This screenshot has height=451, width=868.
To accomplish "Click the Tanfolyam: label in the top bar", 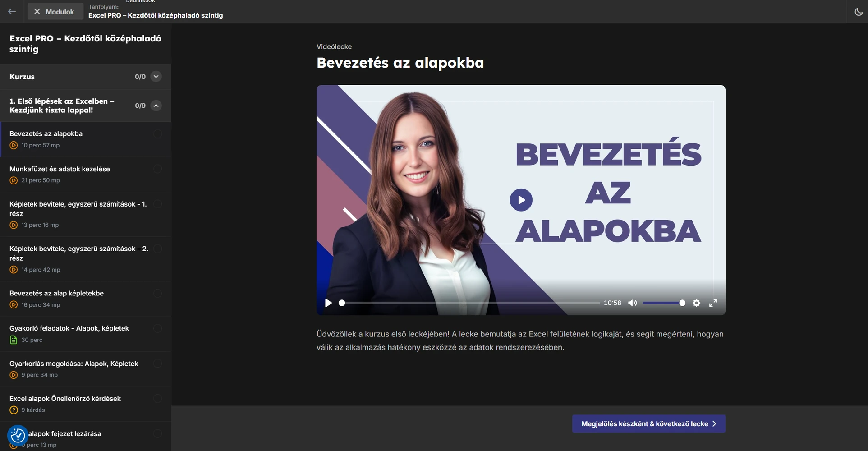I will (103, 7).
